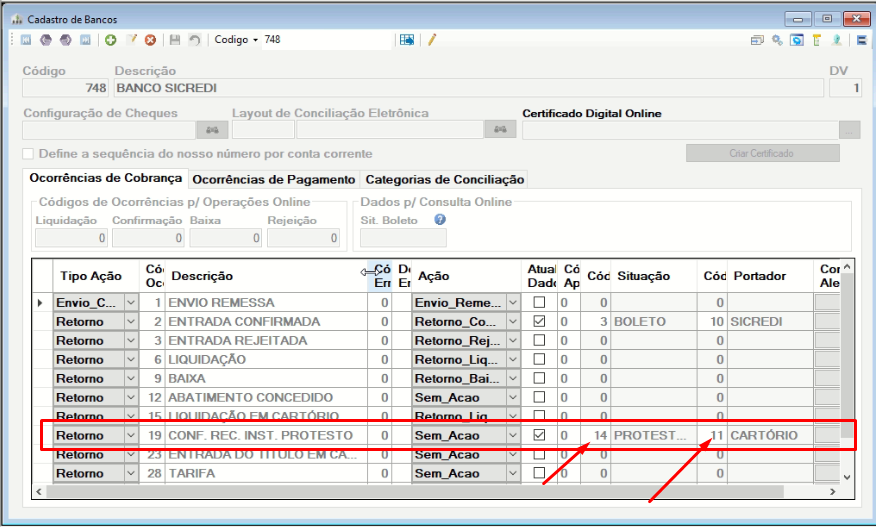Click Cor Ale button in ENTRADA CONFIRMADA row
Image resolution: width=876 pixels, height=527 pixels.
pyautogui.click(x=827, y=322)
